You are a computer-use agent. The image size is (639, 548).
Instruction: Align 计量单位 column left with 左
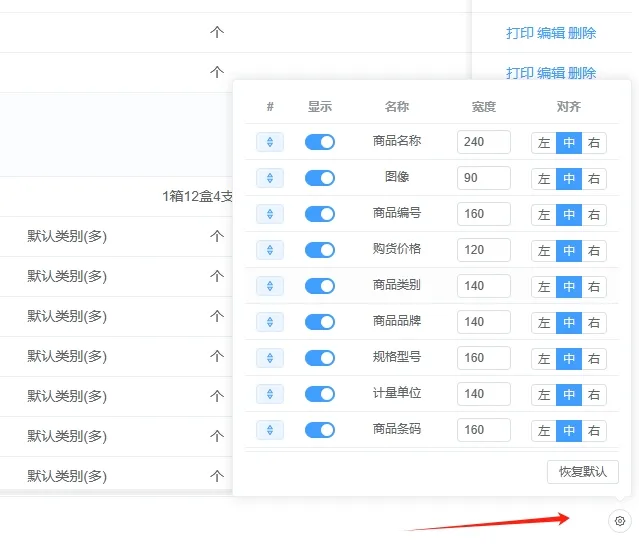pyautogui.click(x=544, y=395)
